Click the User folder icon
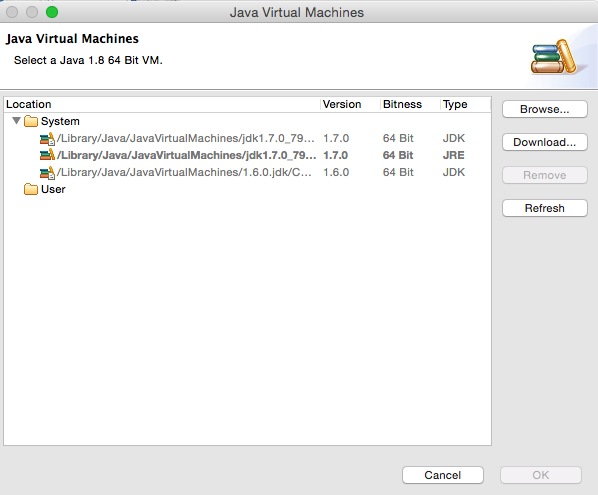The height and width of the screenshot is (495, 598). 31,189
